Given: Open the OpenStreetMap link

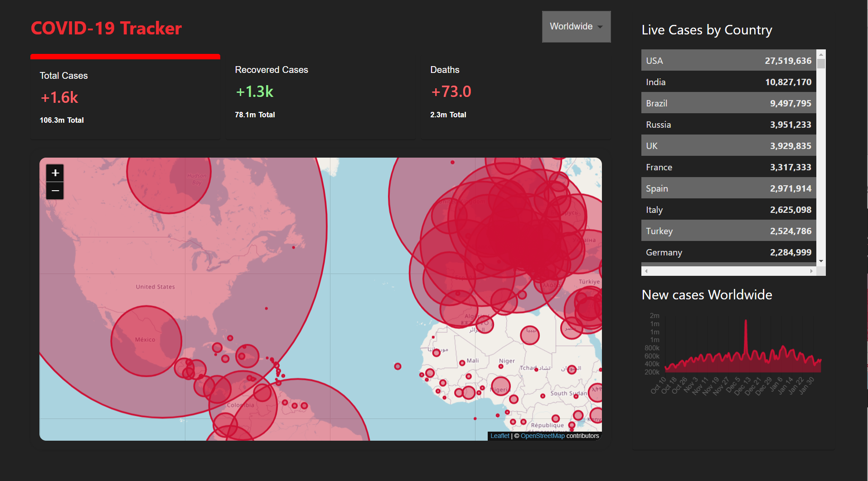Looking at the screenshot, I should click(x=543, y=436).
